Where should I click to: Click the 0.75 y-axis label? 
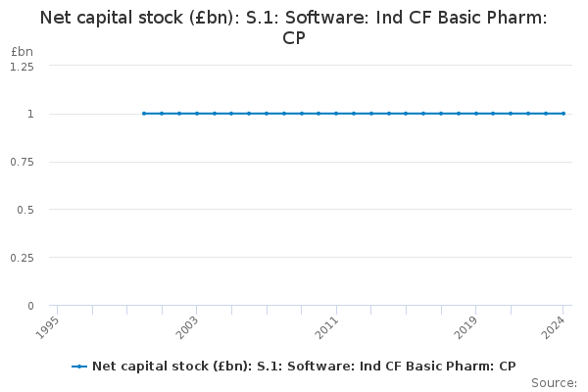[22, 162]
